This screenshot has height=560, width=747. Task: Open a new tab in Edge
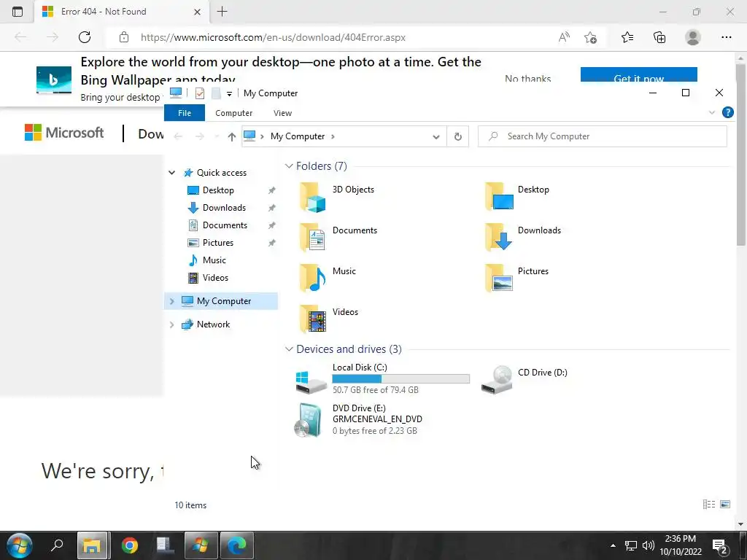(222, 12)
